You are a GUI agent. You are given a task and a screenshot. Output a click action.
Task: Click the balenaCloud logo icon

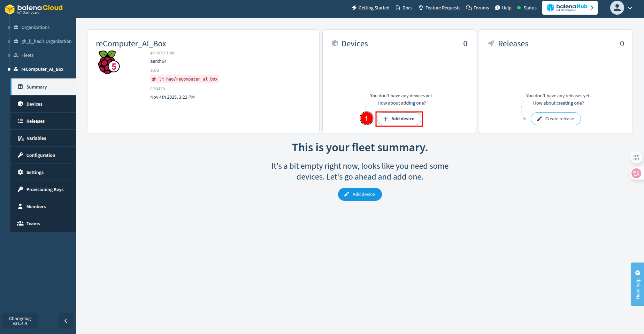(10, 9)
